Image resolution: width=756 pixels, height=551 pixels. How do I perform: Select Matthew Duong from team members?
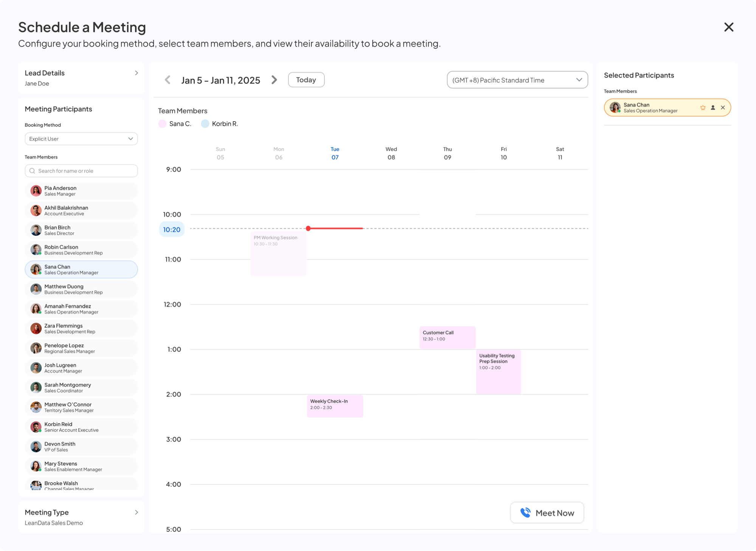click(81, 289)
